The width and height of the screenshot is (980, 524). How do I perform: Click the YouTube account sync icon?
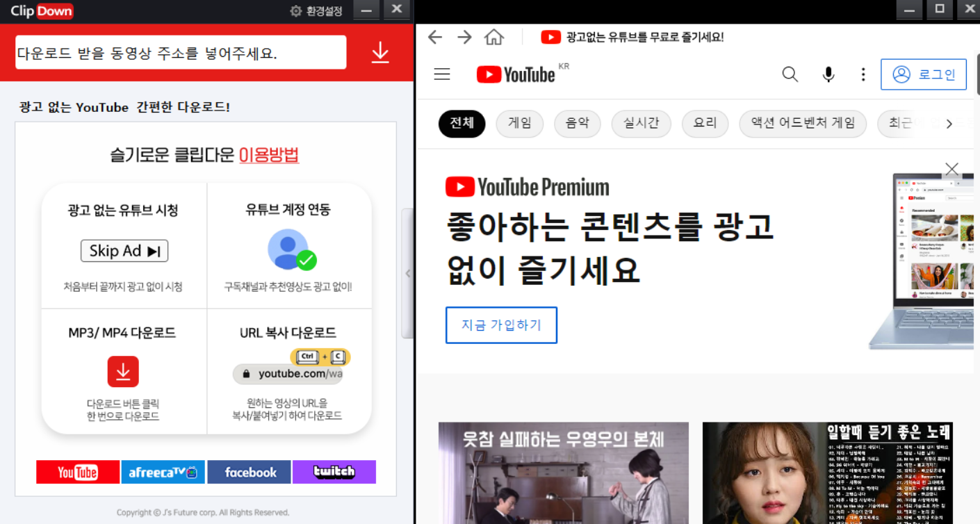291,249
